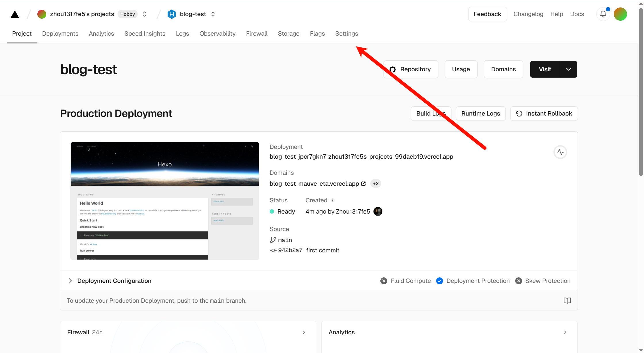The image size is (644, 353).
Task: Open the Visit button dropdown arrow
Action: (569, 69)
